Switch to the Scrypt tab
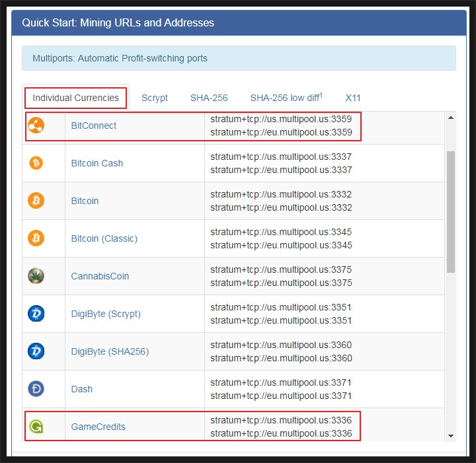Image resolution: width=476 pixels, height=463 pixels. [x=155, y=98]
